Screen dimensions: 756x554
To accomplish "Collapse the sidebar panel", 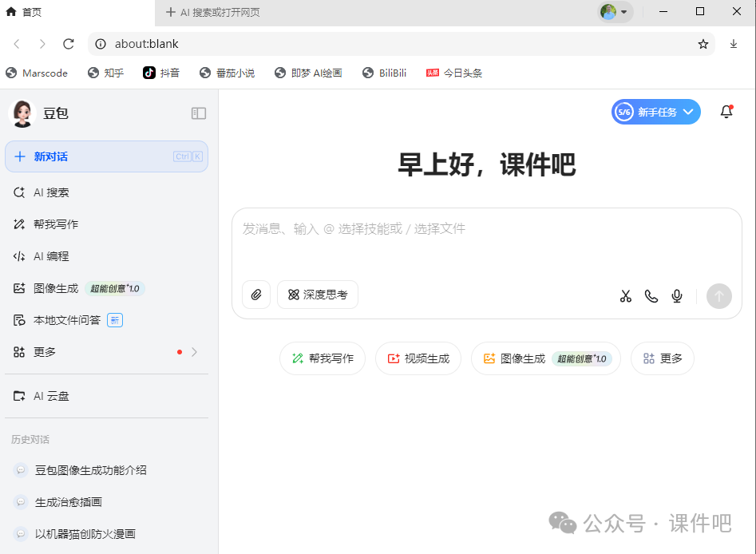I will [x=198, y=113].
